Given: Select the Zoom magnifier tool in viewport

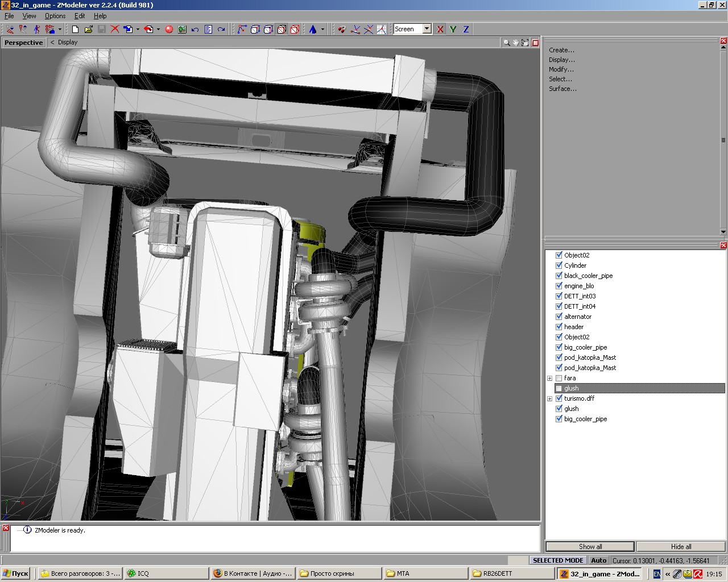Looking at the screenshot, I should (x=506, y=43).
